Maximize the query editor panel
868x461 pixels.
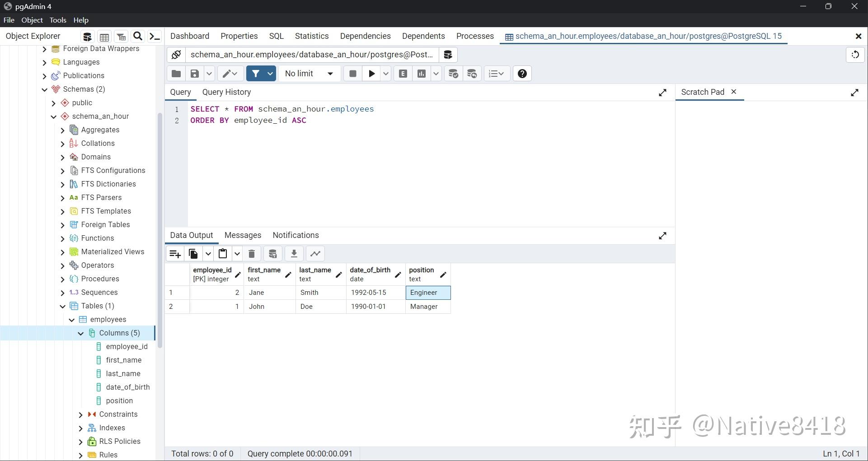(662, 93)
